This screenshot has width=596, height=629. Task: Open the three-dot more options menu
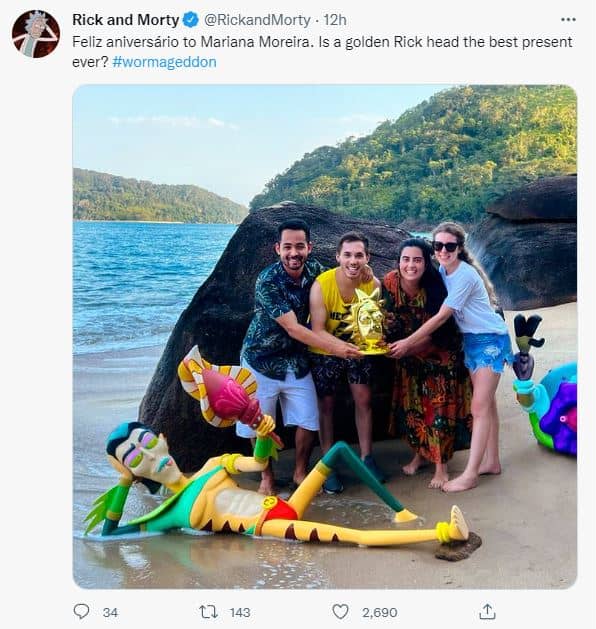(568, 20)
